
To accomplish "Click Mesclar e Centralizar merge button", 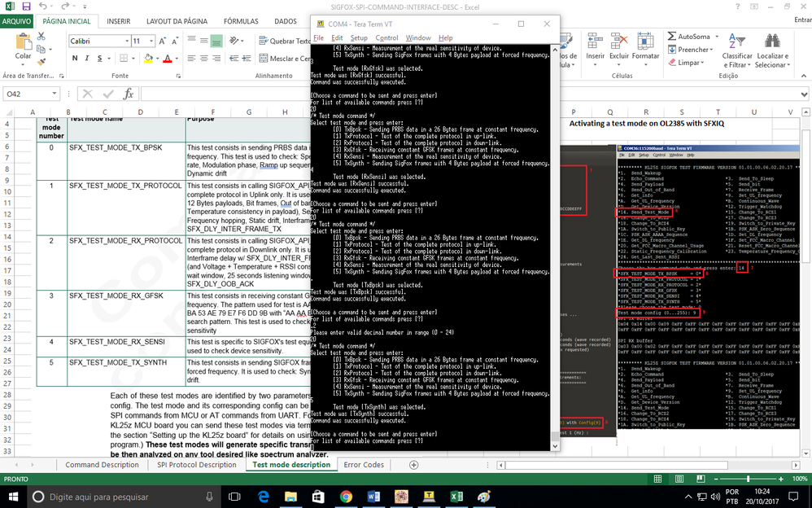I will pyautogui.click(x=284, y=58).
